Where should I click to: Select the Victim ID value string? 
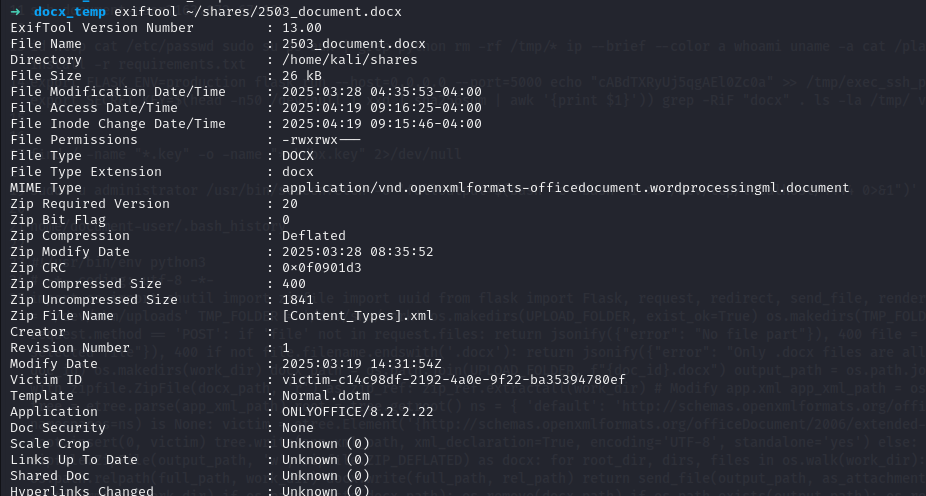(454, 379)
